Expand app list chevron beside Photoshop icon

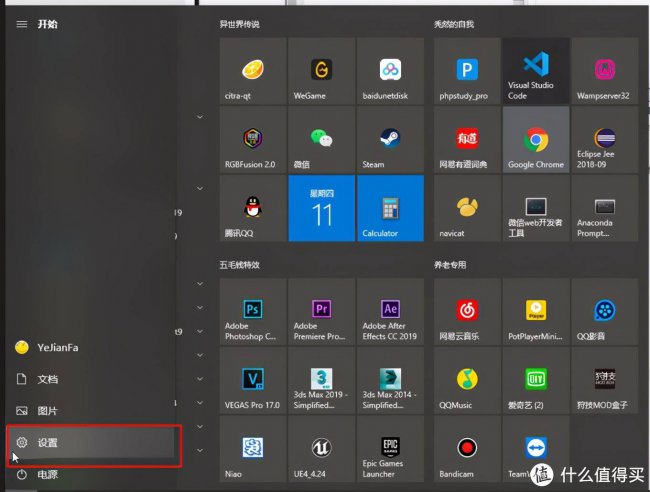(200, 308)
